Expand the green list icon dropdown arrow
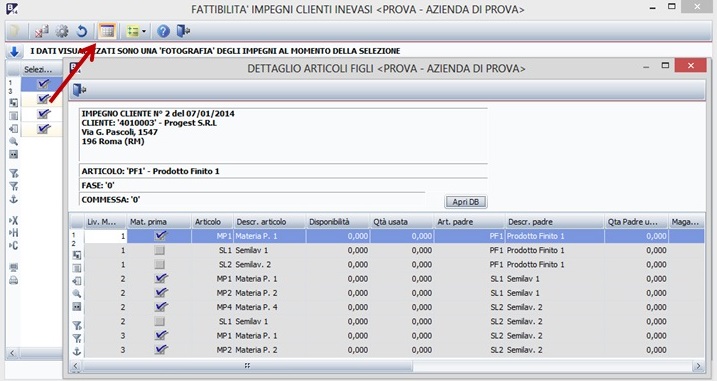717x381 pixels. pyautogui.click(x=144, y=31)
